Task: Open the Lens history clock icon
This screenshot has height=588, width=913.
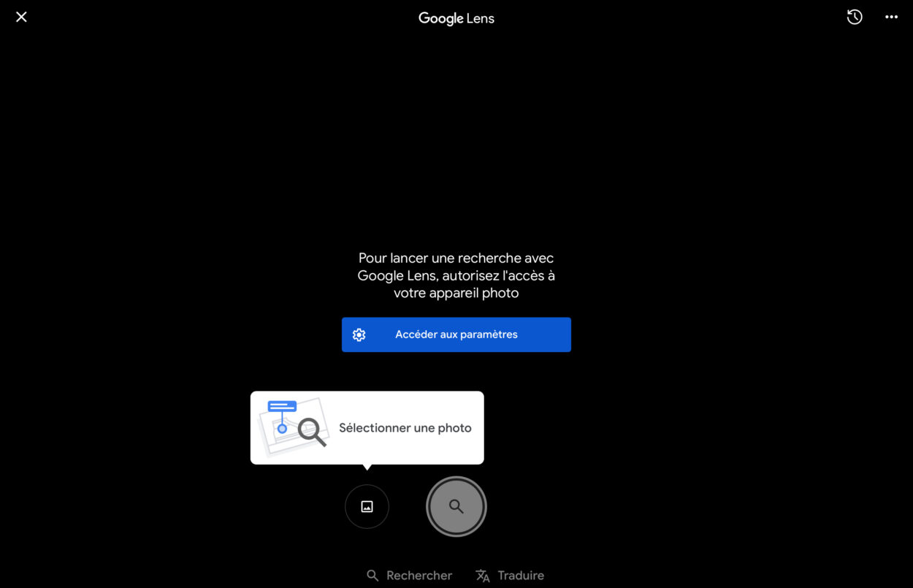Action: tap(855, 17)
